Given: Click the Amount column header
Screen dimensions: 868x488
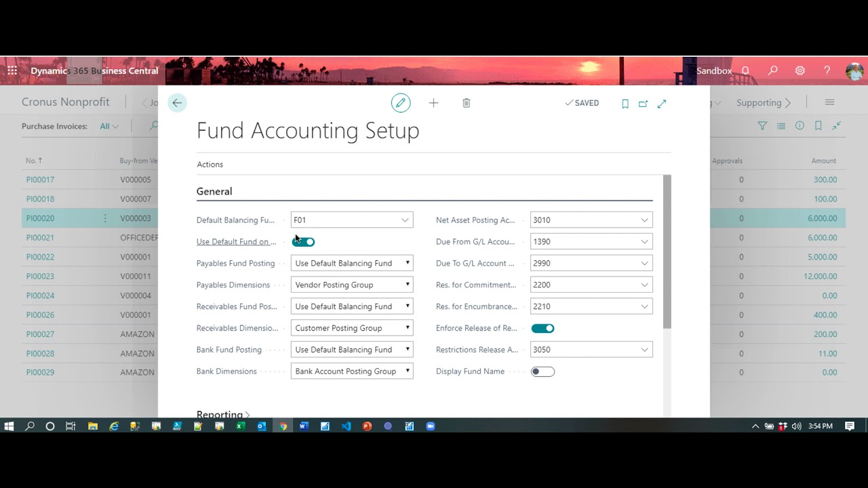Looking at the screenshot, I should tap(824, 161).
